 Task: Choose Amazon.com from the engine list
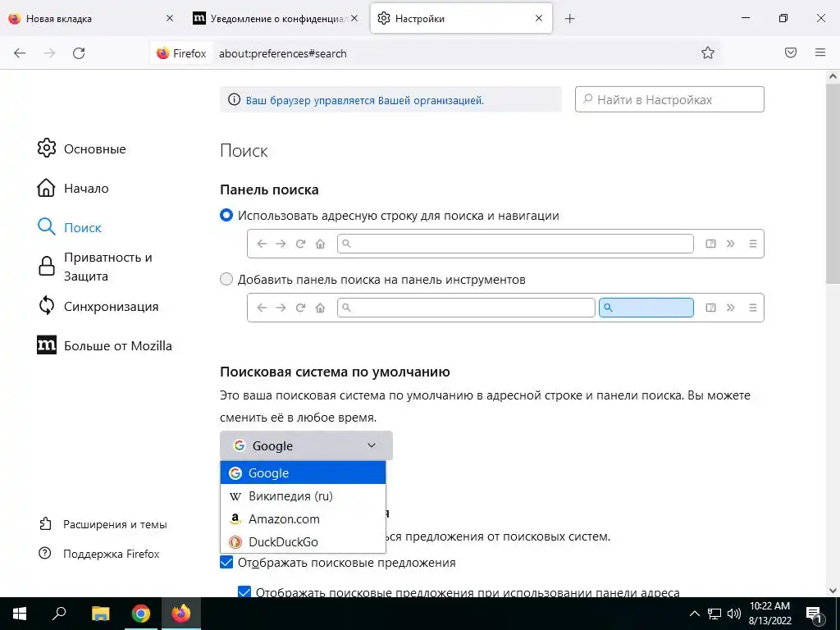pyautogui.click(x=303, y=518)
